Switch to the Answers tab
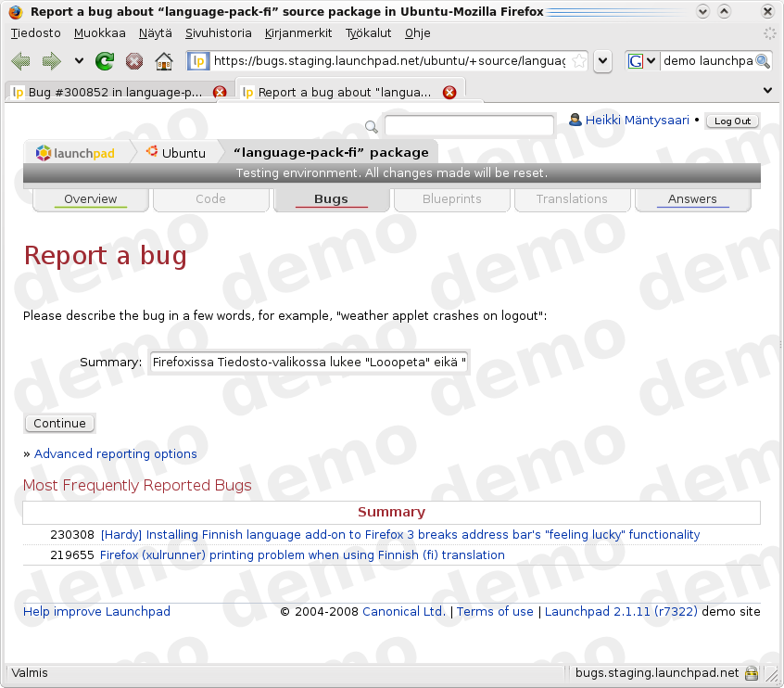This screenshot has height=688, width=784. [x=692, y=199]
